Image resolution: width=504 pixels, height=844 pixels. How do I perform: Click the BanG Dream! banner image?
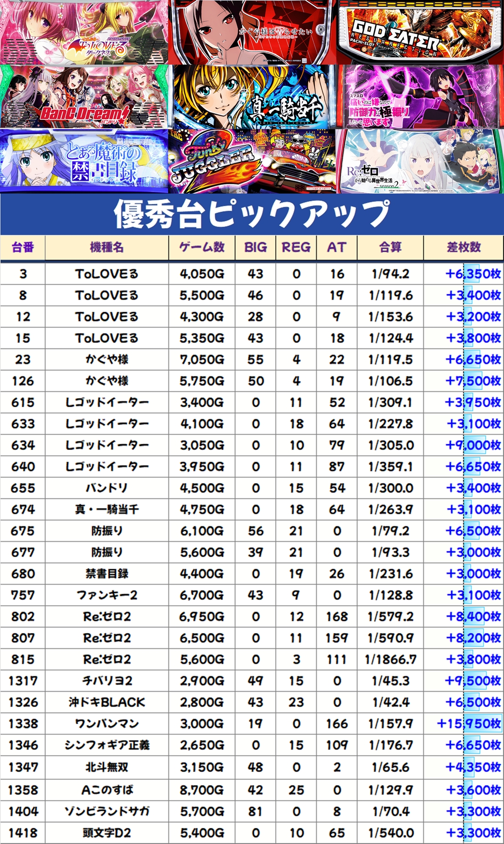(84, 97)
